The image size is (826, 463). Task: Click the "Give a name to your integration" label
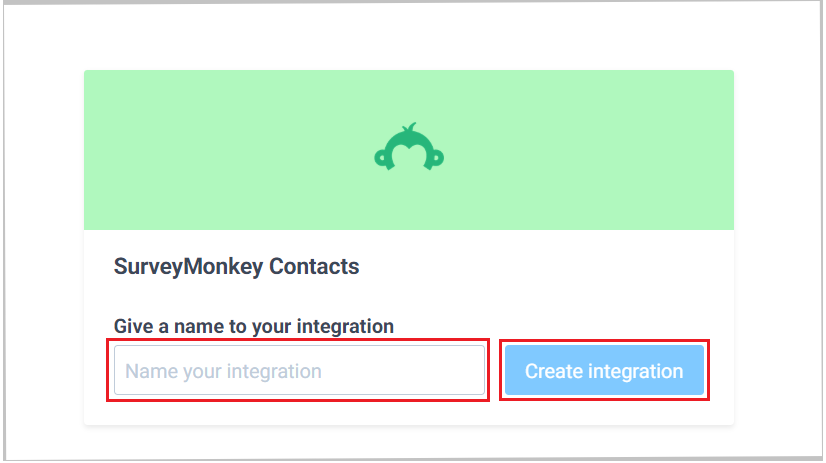[x=254, y=326]
